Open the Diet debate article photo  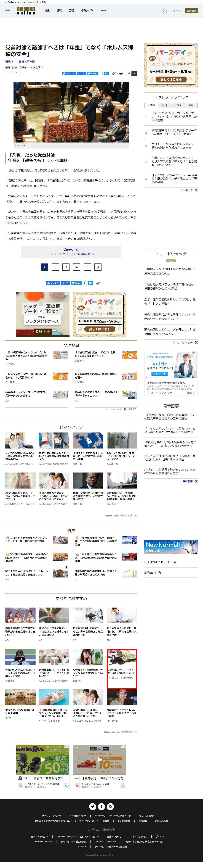(x=71, y=112)
